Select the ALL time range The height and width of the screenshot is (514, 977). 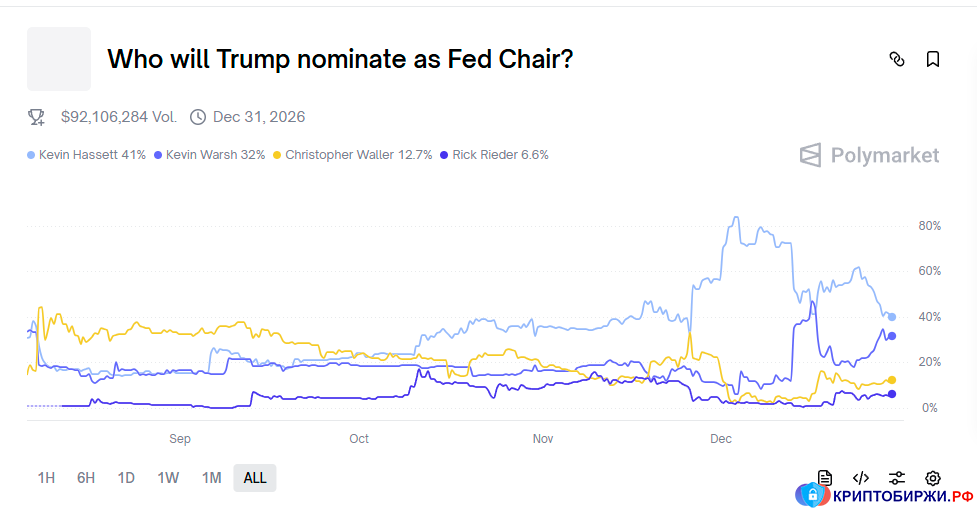[255, 478]
